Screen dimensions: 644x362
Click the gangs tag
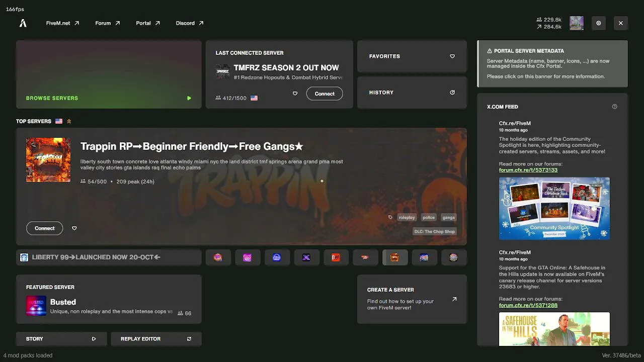click(x=448, y=217)
